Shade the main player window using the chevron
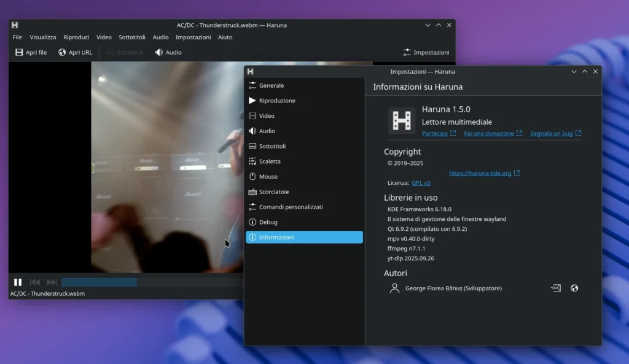 pyautogui.click(x=428, y=25)
